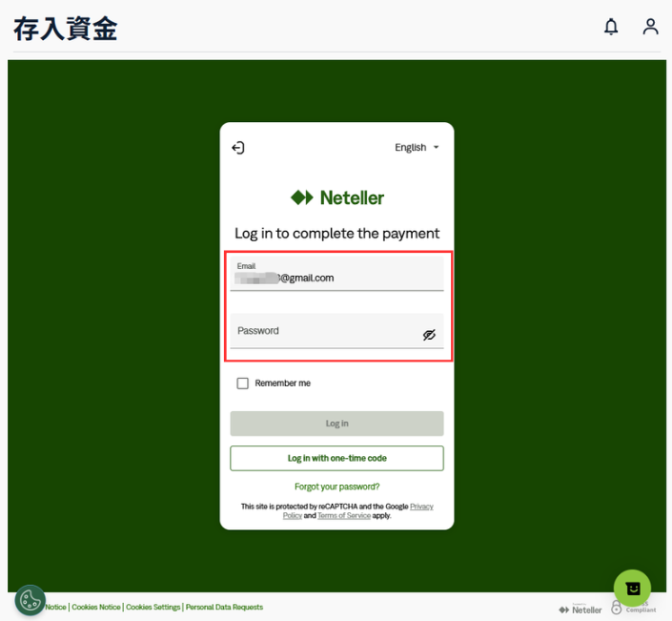
Task: Focus the Email input field
Action: pyautogui.click(x=336, y=274)
